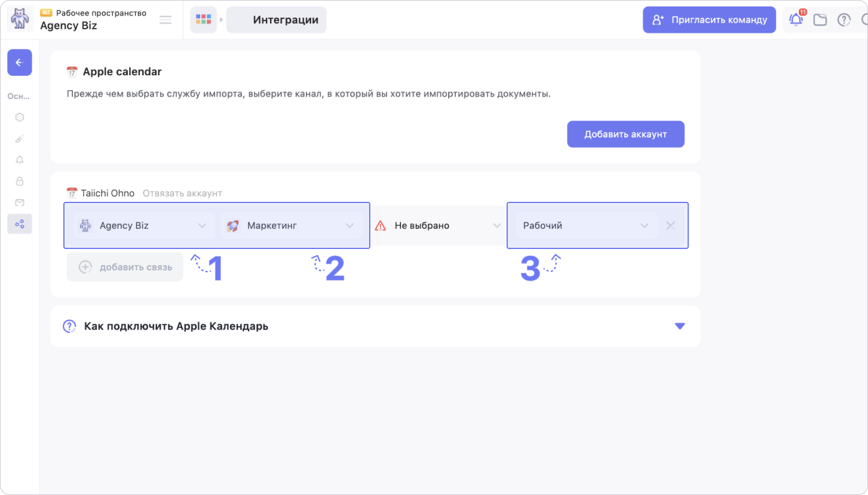Click Отвязать аккаунт link
Image resolution: width=868 pixels, height=495 pixels.
(182, 193)
